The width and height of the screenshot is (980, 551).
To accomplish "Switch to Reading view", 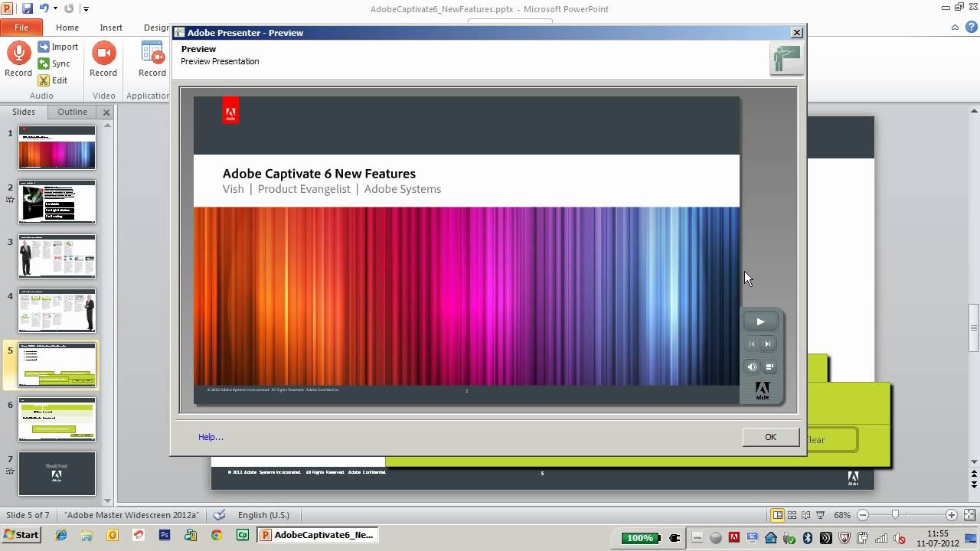I will click(806, 515).
